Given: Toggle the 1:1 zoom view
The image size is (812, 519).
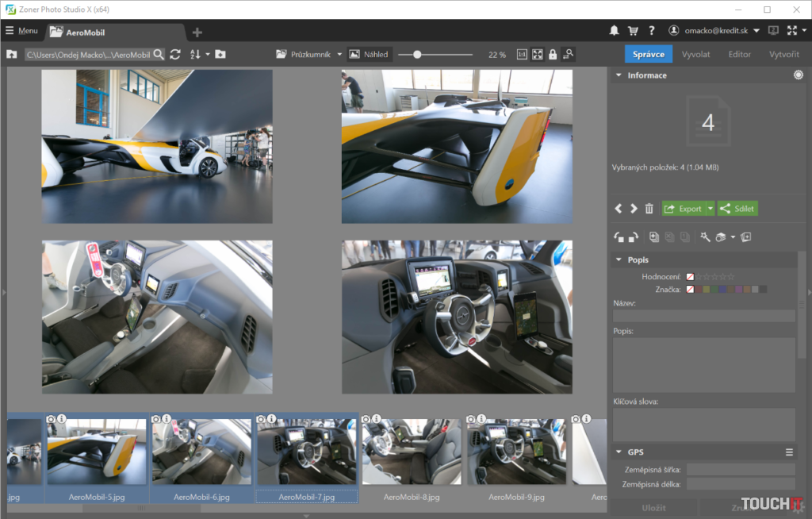Looking at the screenshot, I should pyautogui.click(x=522, y=55).
